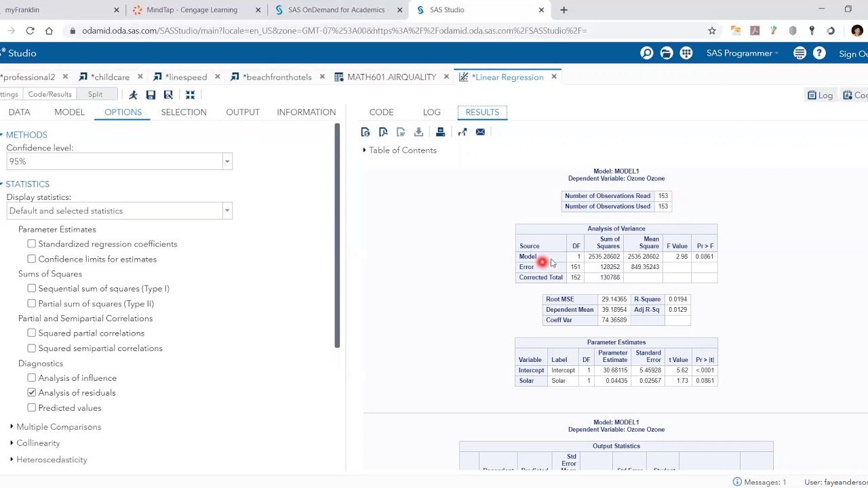Expand the Collinearity section
The width and height of the screenshot is (868, 488).
pyautogui.click(x=12, y=443)
